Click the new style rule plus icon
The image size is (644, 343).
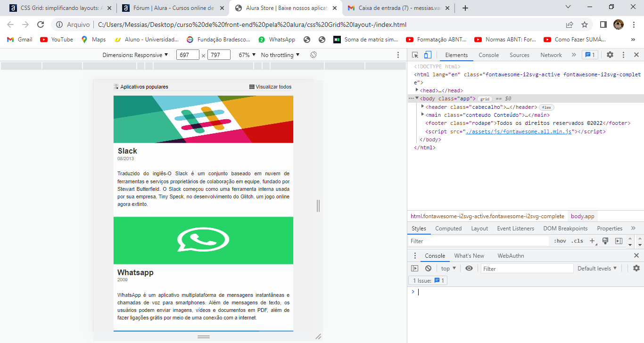point(593,241)
